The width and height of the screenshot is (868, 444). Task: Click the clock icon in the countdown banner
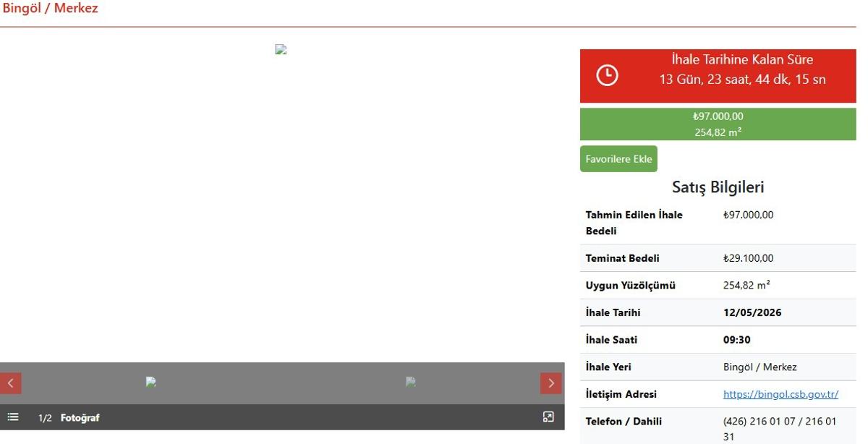607,75
